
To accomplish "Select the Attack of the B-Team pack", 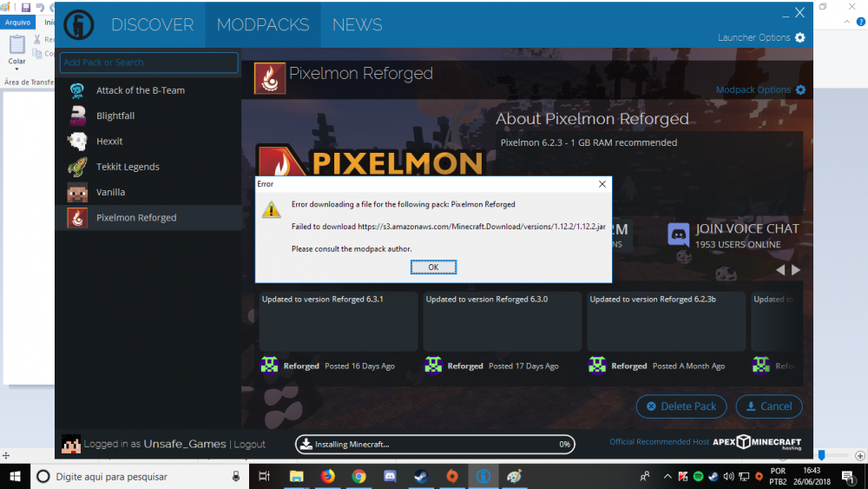I will coord(148,90).
